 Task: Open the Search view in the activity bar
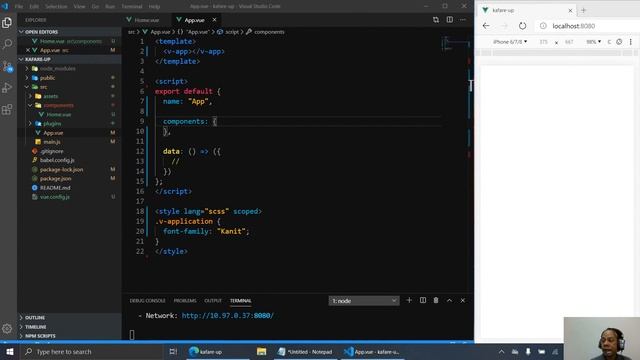point(7,44)
